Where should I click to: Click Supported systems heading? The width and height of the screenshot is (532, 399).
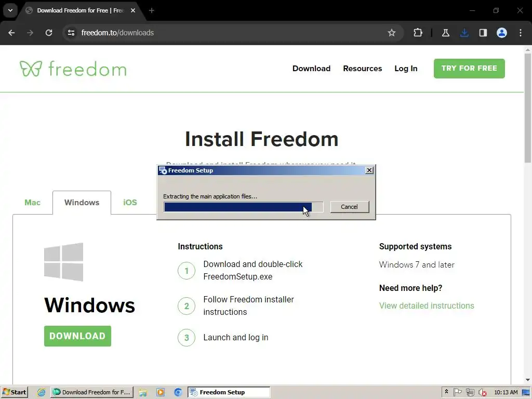pos(415,246)
